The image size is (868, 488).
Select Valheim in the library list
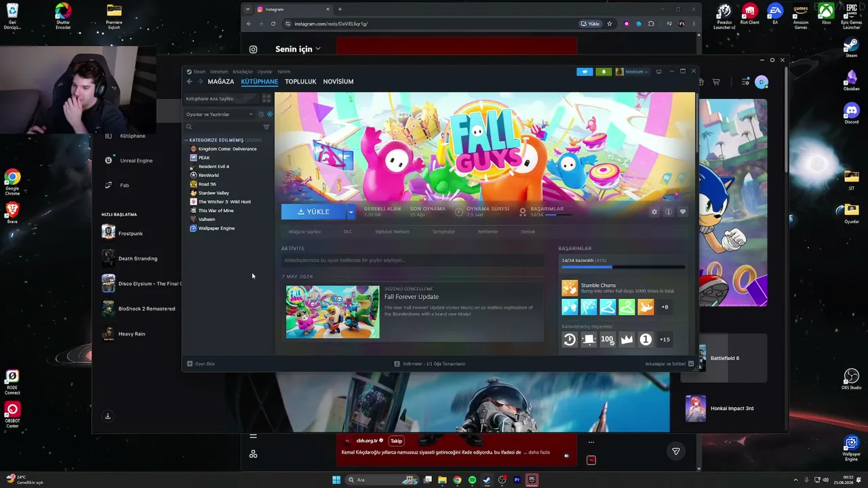[x=206, y=220]
